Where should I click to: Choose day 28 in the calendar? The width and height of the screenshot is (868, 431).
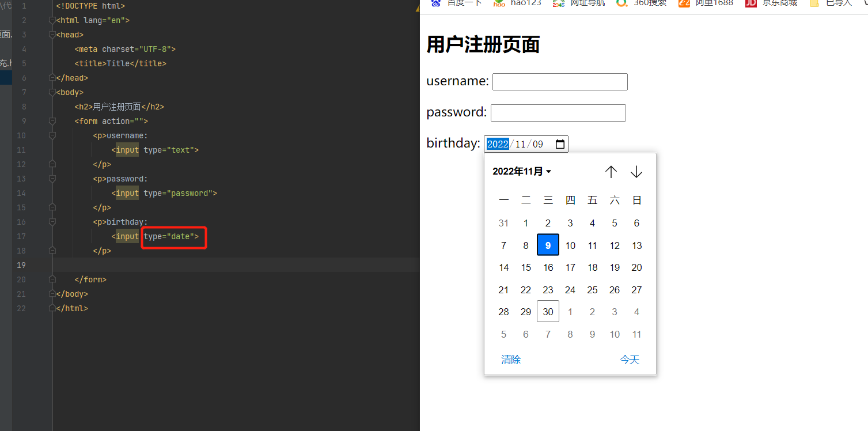(x=503, y=312)
